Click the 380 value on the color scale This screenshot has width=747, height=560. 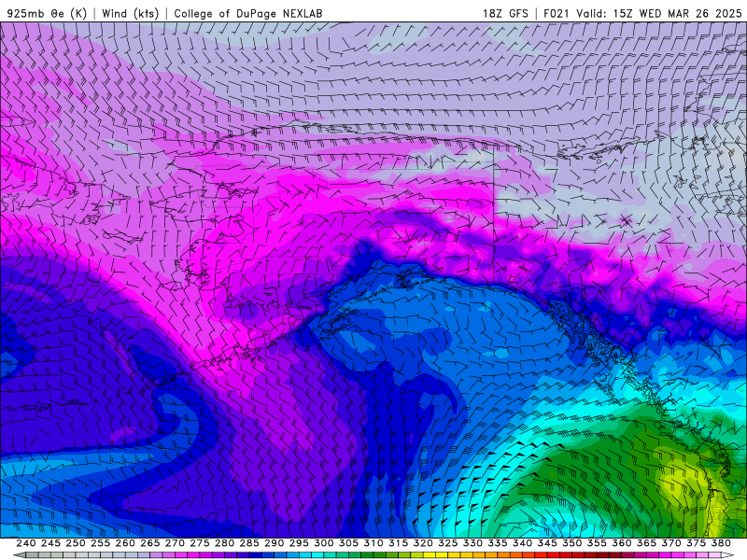(x=721, y=543)
